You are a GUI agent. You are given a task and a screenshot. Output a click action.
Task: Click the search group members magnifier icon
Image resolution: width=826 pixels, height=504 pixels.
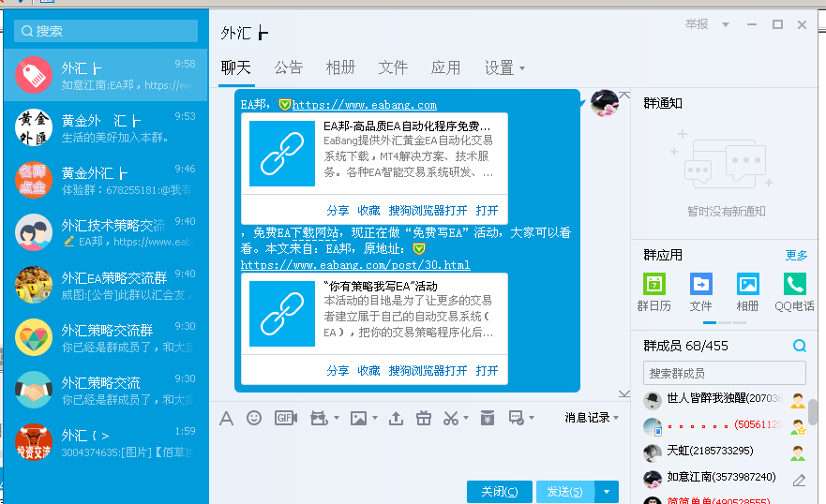[x=800, y=346]
